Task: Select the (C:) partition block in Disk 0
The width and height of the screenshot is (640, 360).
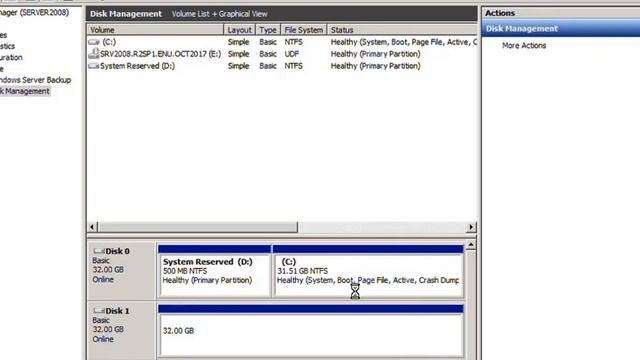Action: [368, 271]
